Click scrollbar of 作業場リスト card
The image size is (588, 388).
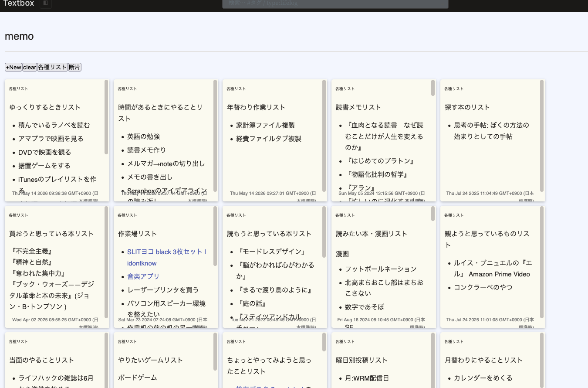tap(215, 236)
